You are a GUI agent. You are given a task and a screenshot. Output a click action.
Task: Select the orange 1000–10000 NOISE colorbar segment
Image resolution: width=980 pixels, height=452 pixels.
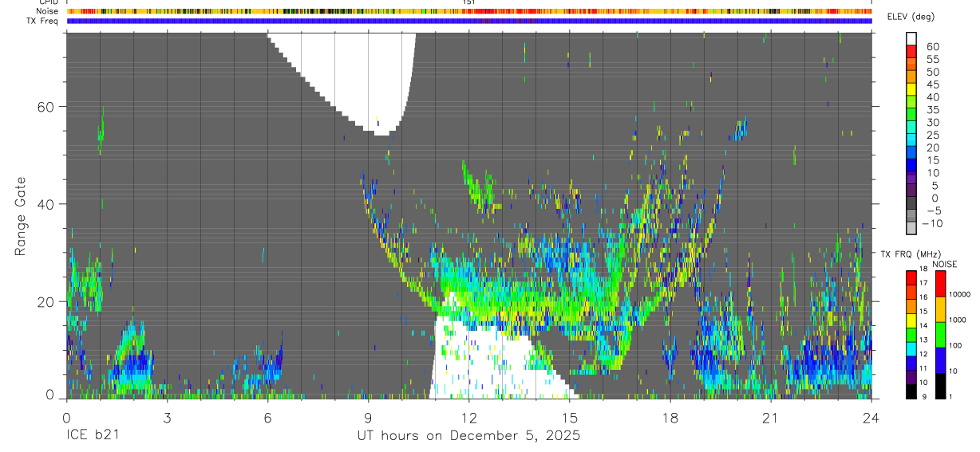pos(941,309)
